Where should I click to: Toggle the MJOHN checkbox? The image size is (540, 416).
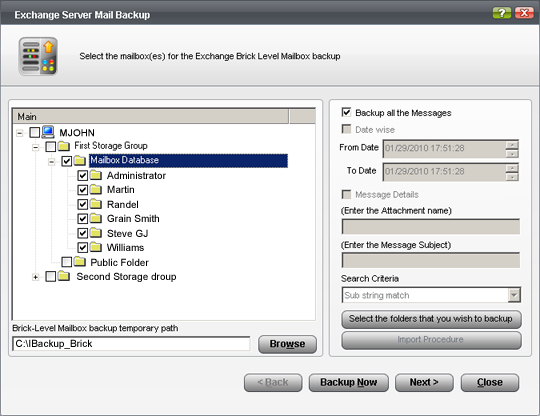point(34,133)
